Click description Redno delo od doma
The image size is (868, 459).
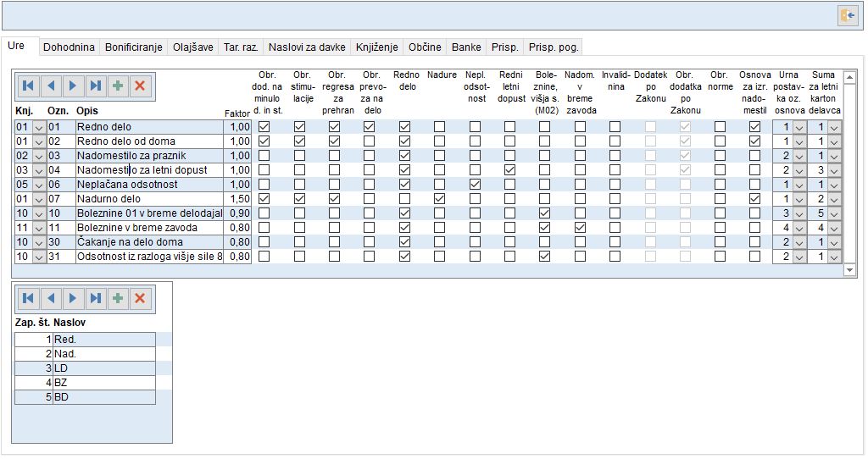coord(149,141)
